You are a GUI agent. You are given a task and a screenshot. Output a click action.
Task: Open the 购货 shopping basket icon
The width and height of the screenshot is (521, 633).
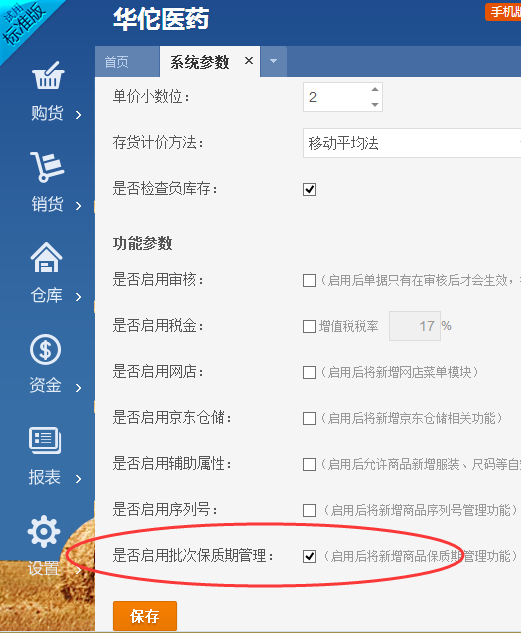click(x=48, y=75)
